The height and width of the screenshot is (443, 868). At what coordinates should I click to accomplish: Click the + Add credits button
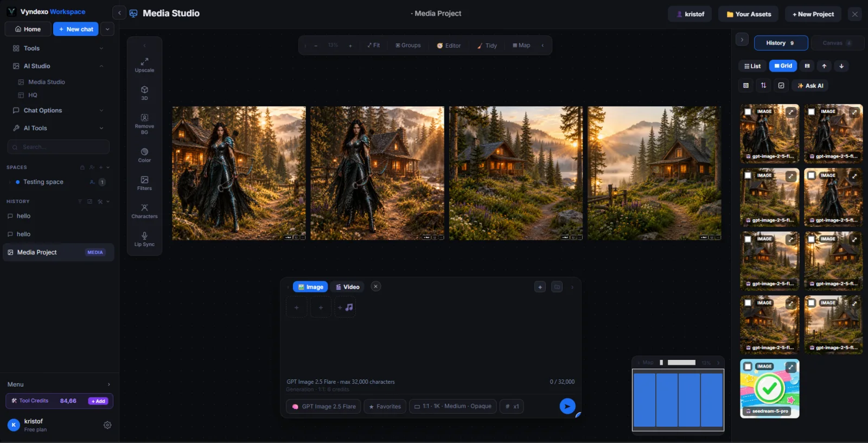98,401
